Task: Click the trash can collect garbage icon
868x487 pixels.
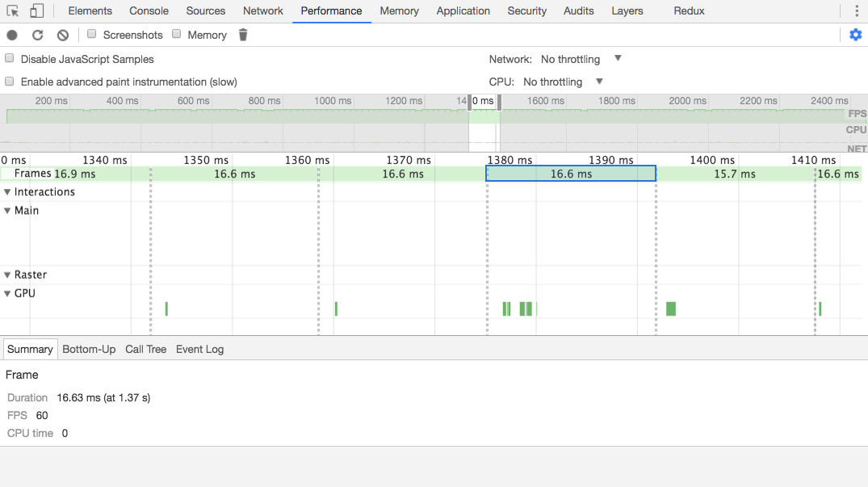Action: [x=243, y=35]
